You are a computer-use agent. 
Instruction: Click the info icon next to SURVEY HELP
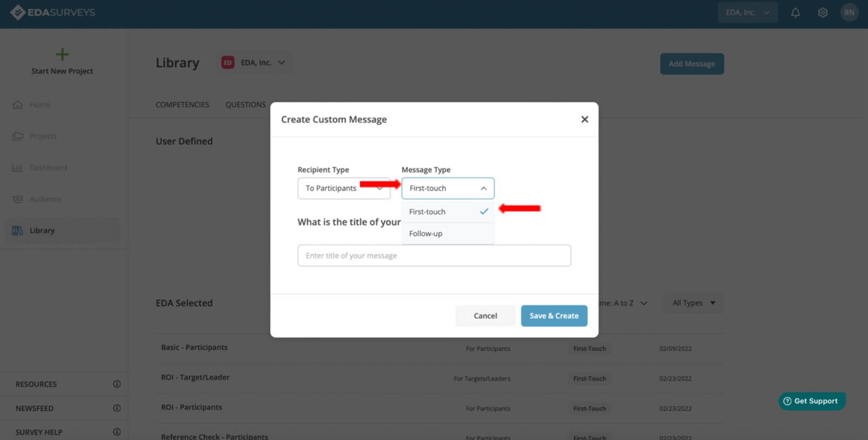point(117,432)
